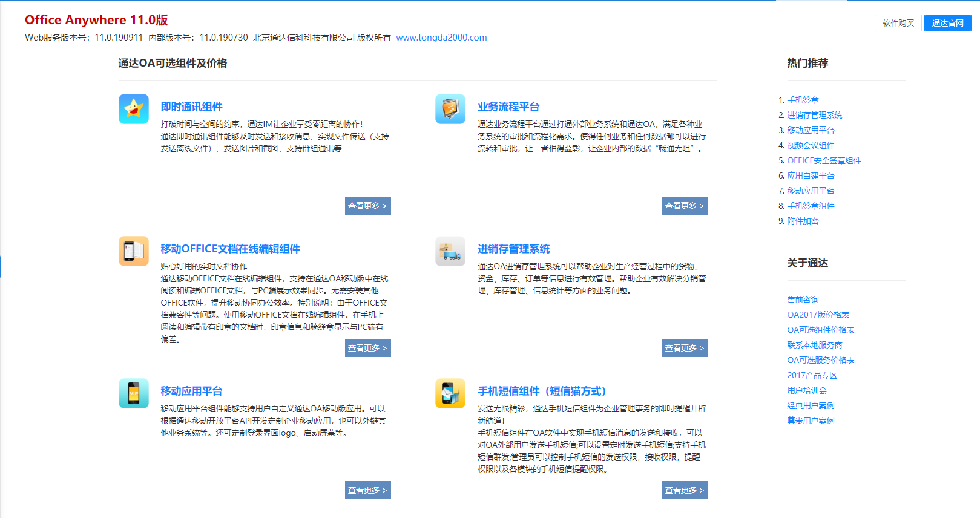Visit the 2017产品专区 link

812,375
